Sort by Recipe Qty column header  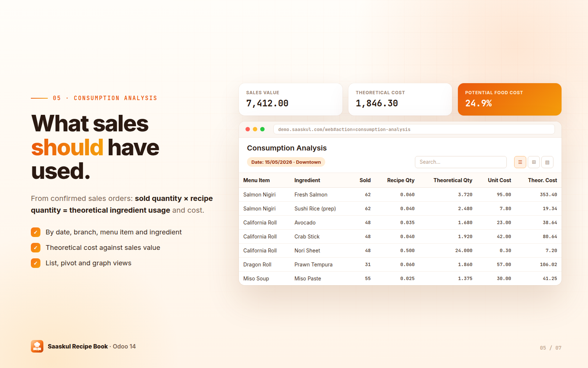[401, 180]
